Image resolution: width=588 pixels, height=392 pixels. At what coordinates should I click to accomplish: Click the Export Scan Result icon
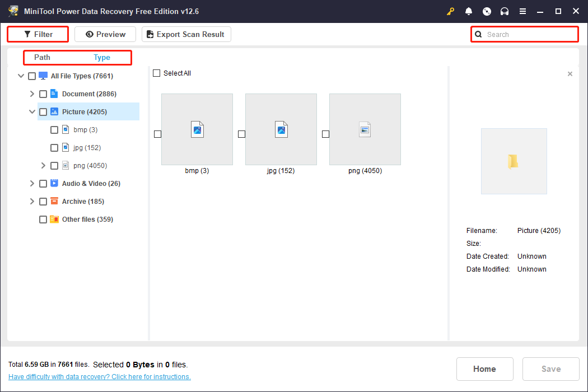coord(150,34)
